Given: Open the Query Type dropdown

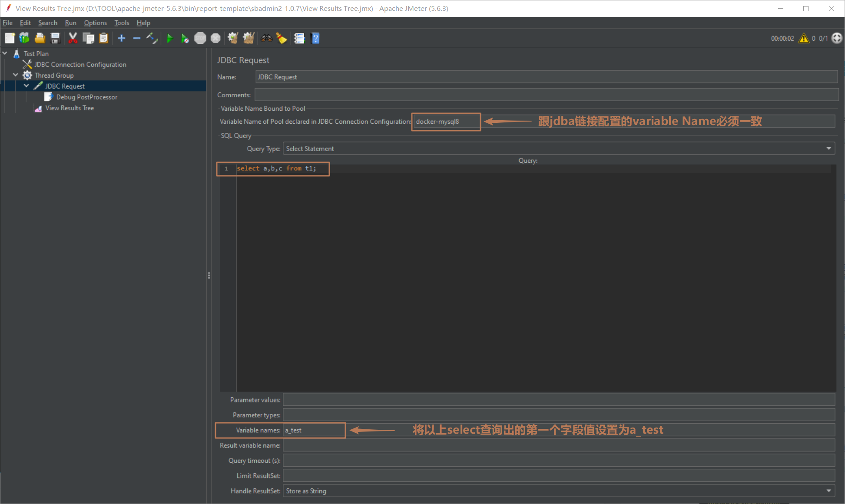Looking at the screenshot, I should click(x=559, y=148).
